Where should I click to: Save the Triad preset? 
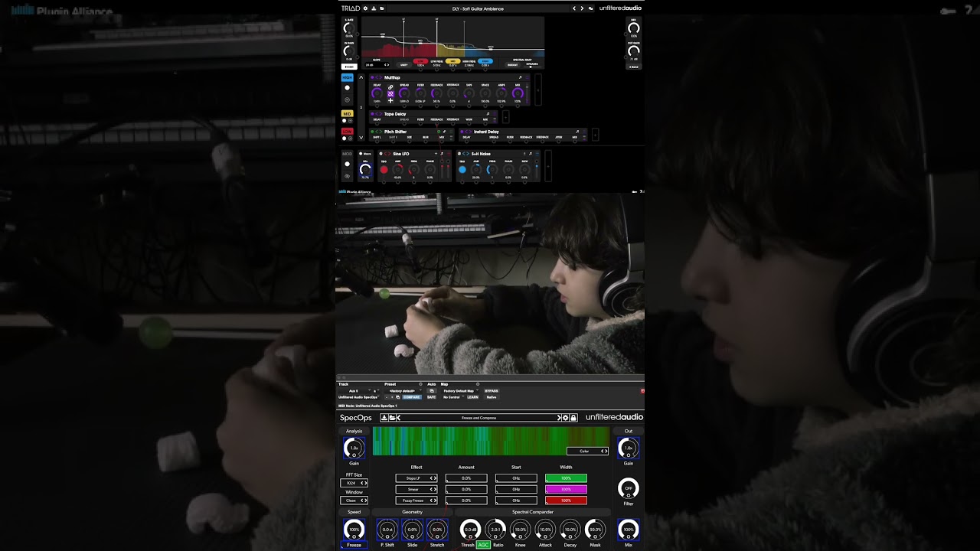374,8
